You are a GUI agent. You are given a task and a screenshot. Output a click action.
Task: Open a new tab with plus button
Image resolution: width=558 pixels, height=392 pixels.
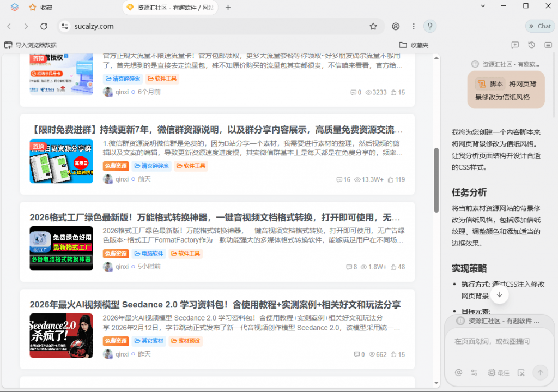click(228, 8)
